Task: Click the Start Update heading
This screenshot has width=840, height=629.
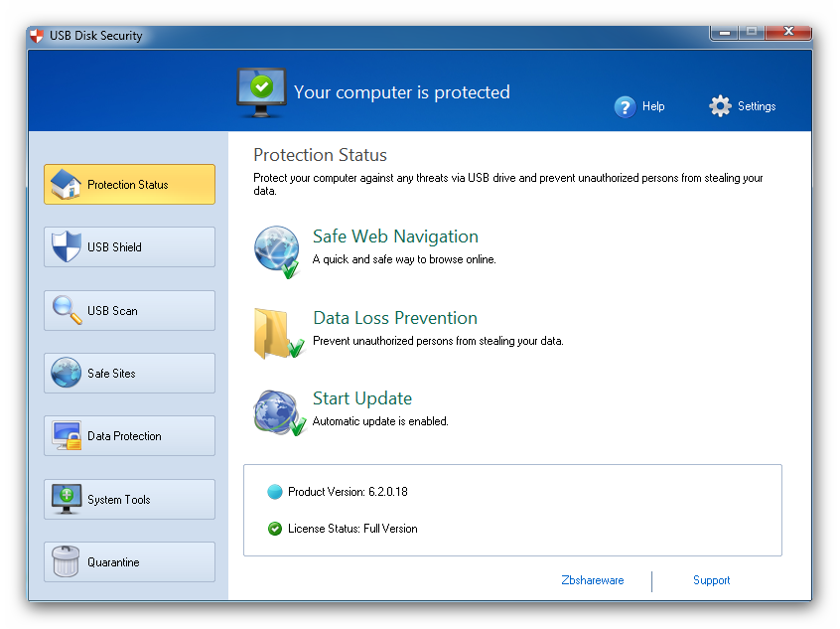Action: (x=362, y=398)
